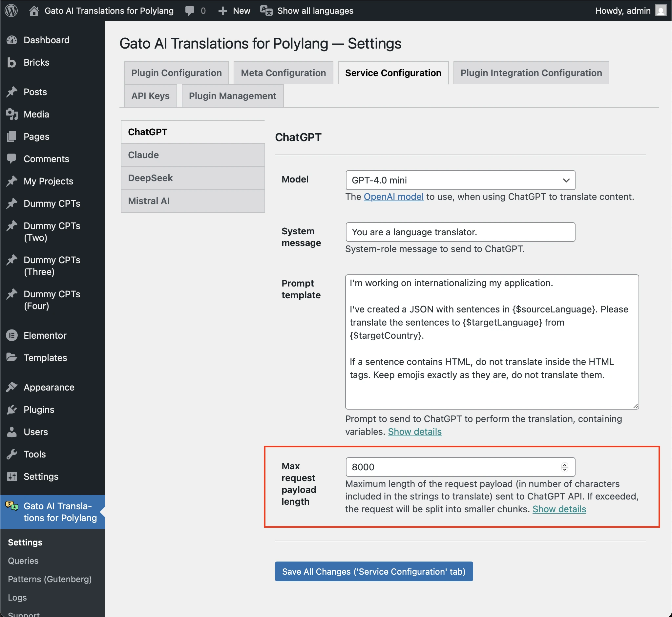Click the Bricks icon in the sidebar

click(x=12, y=62)
